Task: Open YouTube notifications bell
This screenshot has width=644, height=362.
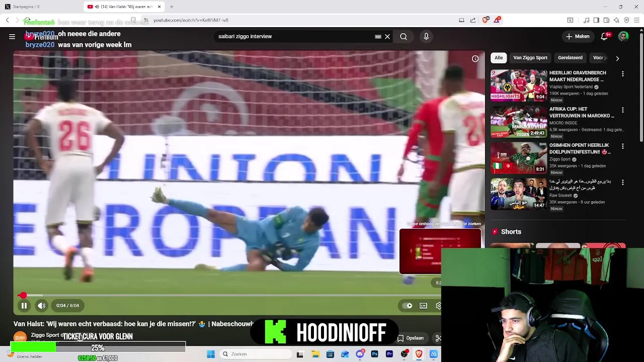Action: 605,36
